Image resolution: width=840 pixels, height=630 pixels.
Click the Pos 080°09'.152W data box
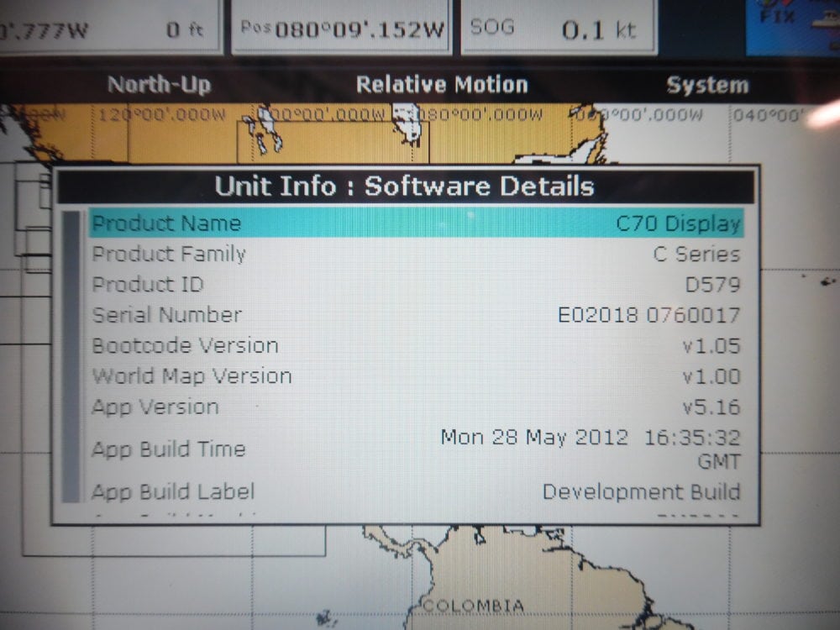(341, 28)
